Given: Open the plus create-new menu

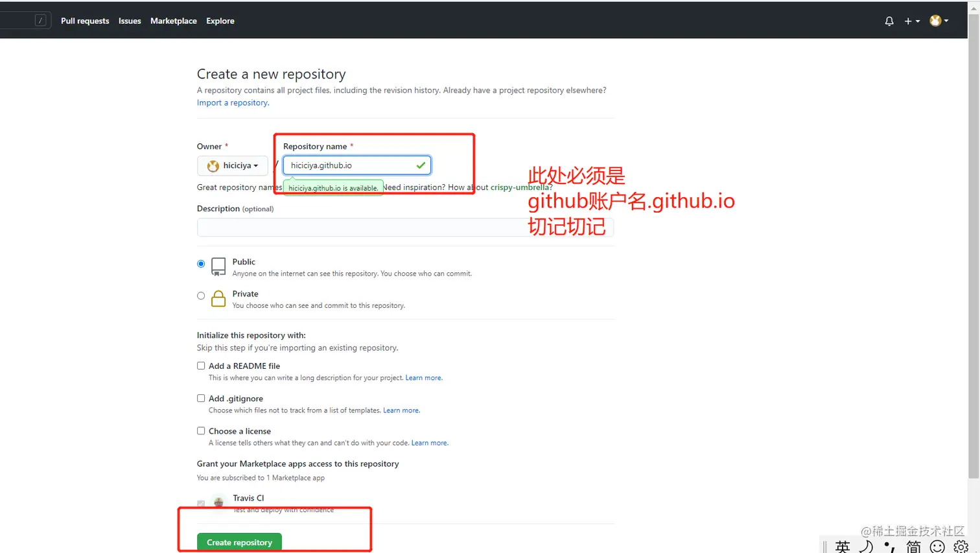Looking at the screenshot, I should click(x=912, y=21).
